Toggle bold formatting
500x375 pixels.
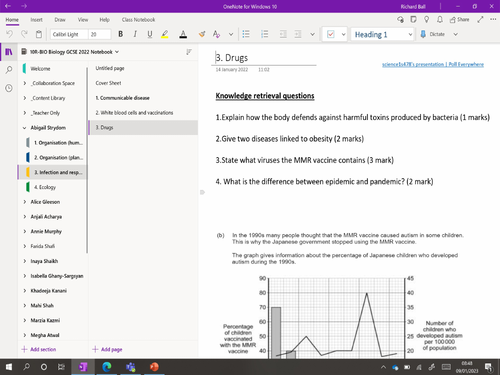click(x=121, y=34)
